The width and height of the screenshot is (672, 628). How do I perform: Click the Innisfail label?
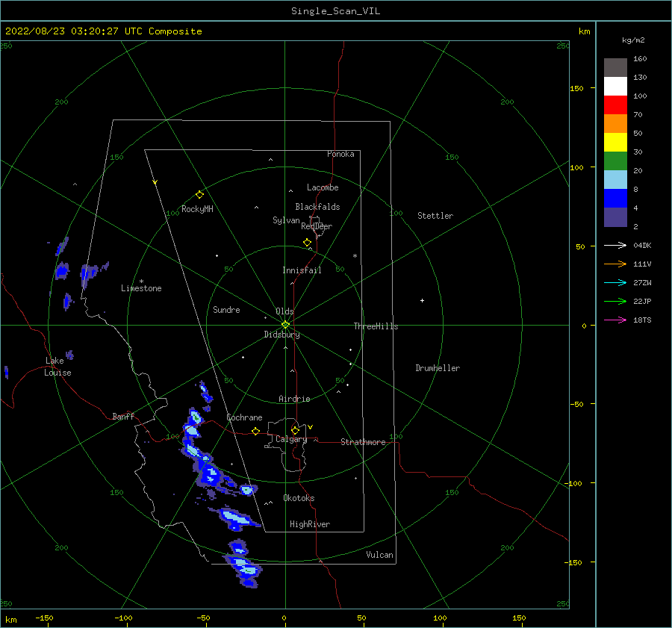click(302, 270)
